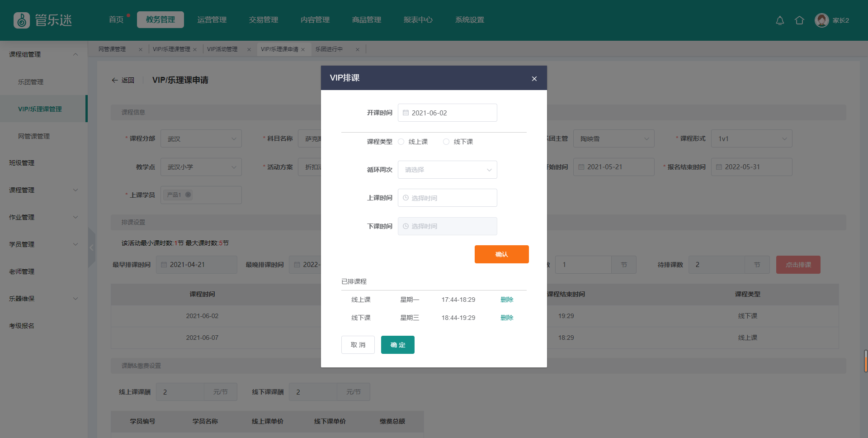
Task: Click the 下课时间 time input field
Action: point(447,226)
